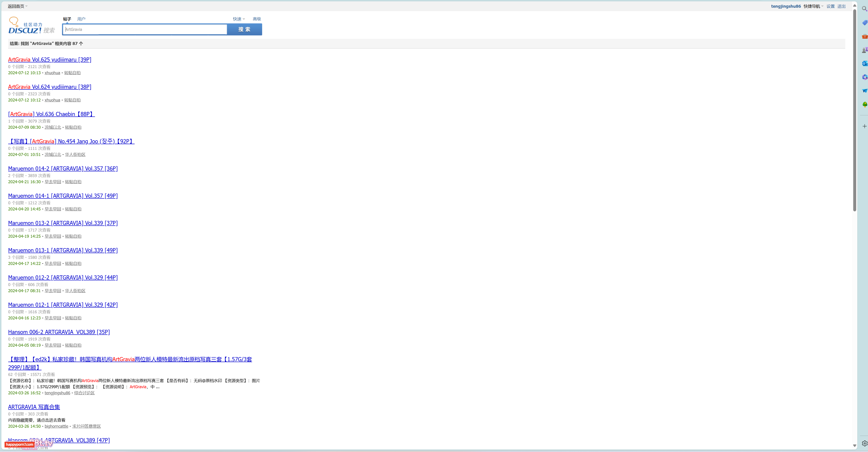Open ARTGRAVIA 写真合集 thread

[x=34, y=407]
